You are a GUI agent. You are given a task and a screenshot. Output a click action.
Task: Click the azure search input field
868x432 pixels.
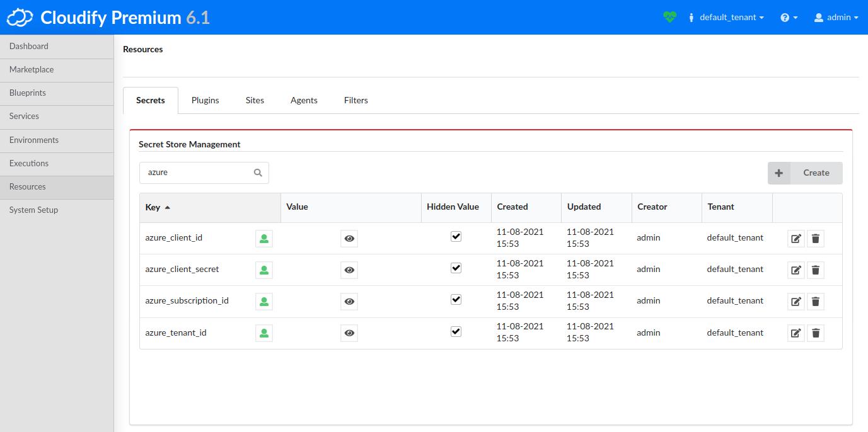click(x=195, y=172)
